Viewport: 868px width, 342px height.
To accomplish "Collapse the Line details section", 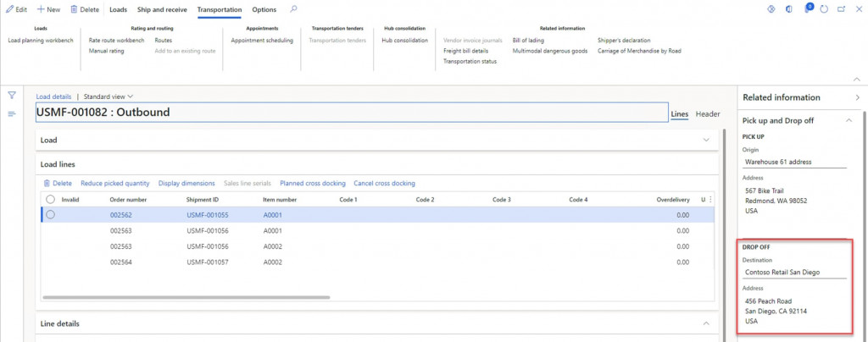I will click(x=707, y=323).
